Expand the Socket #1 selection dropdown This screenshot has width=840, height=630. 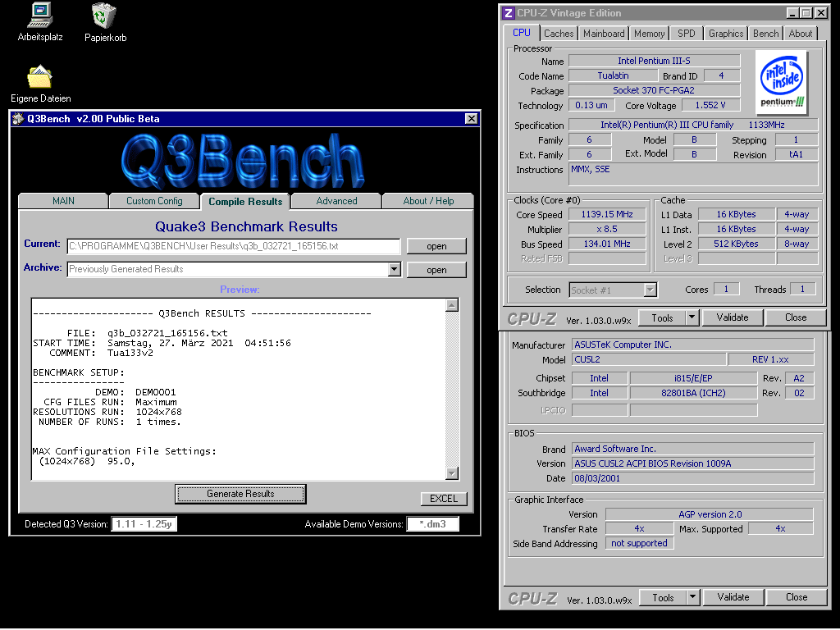650,290
